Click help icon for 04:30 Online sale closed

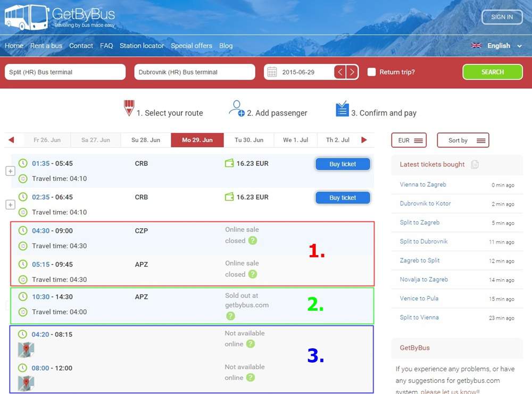coord(252,240)
